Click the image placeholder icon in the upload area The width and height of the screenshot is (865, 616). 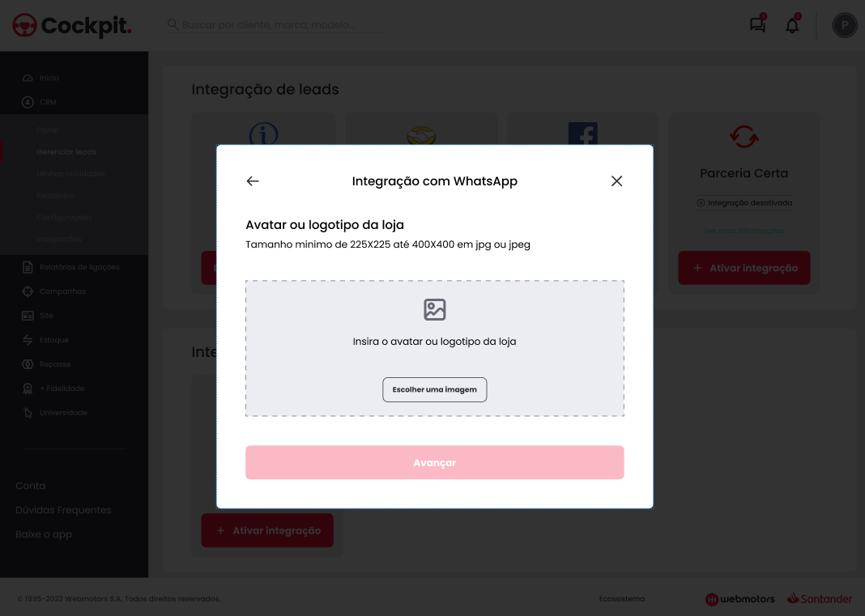click(435, 309)
